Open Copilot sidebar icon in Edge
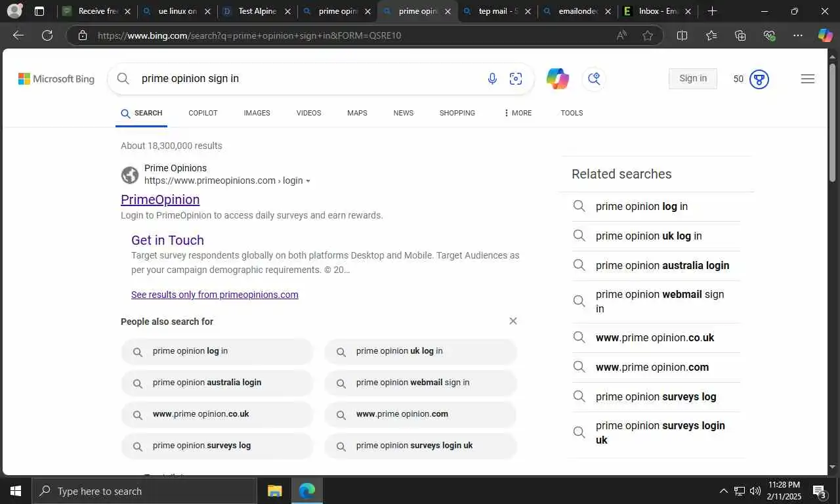Screen dimensions: 840x504 pyautogui.click(x=825, y=35)
